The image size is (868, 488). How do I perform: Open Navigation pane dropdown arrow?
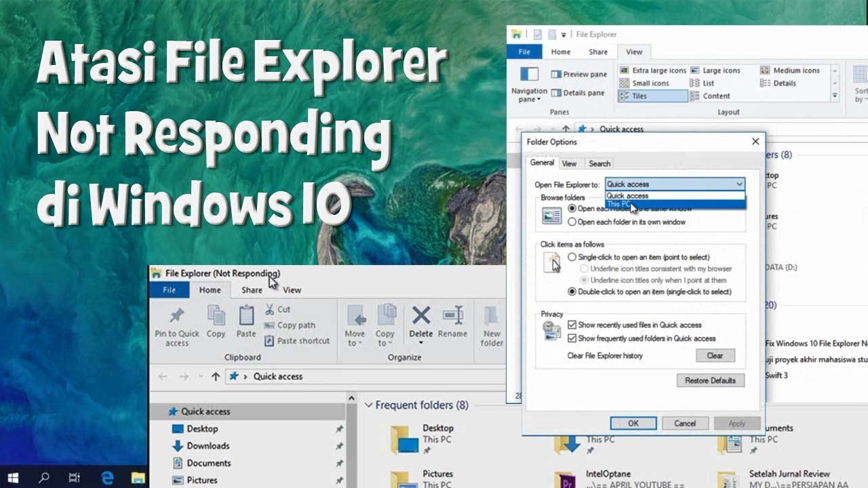click(539, 100)
